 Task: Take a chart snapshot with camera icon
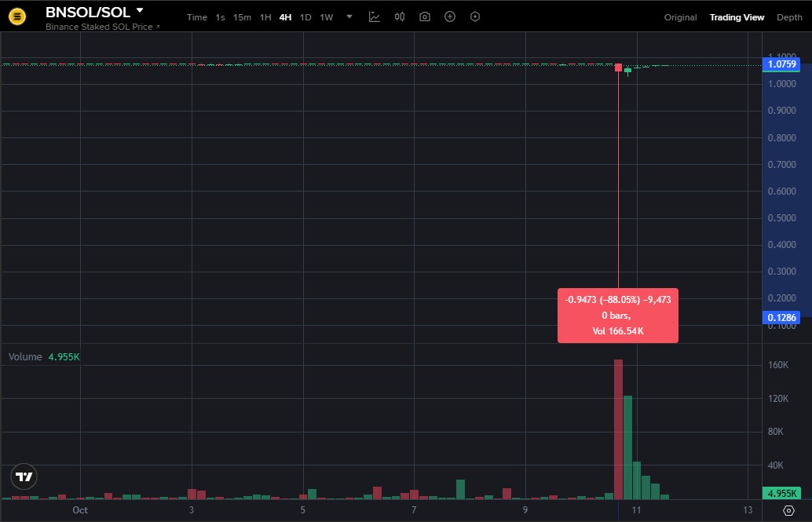[x=425, y=17]
